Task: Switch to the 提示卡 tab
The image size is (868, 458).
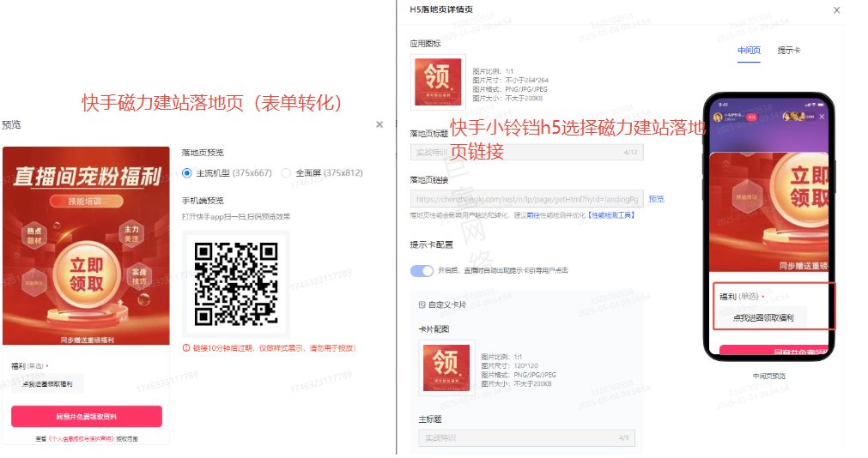Action: pos(788,51)
